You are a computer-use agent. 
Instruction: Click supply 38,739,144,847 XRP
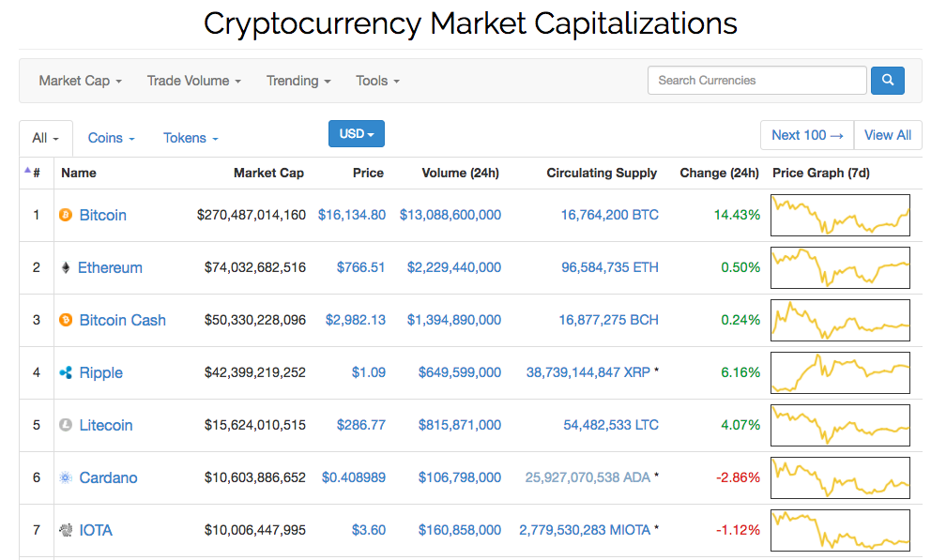click(588, 372)
